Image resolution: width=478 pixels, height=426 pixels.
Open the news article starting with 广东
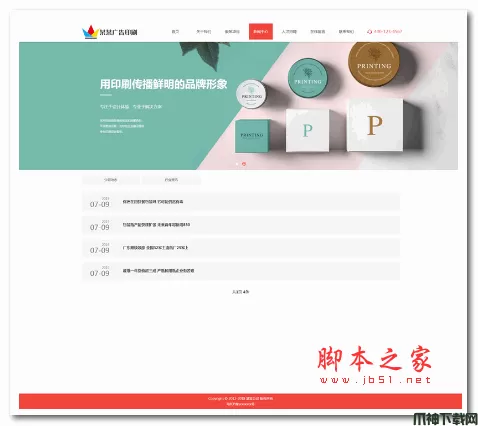[x=241, y=248]
